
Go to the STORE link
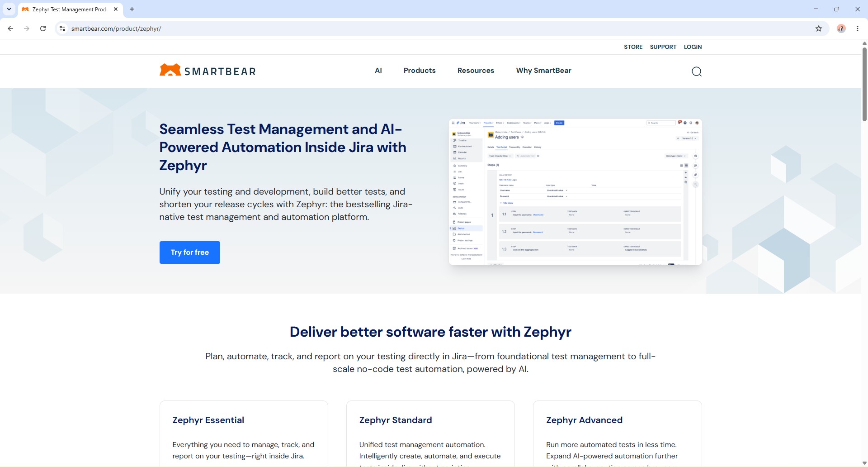tap(633, 47)
